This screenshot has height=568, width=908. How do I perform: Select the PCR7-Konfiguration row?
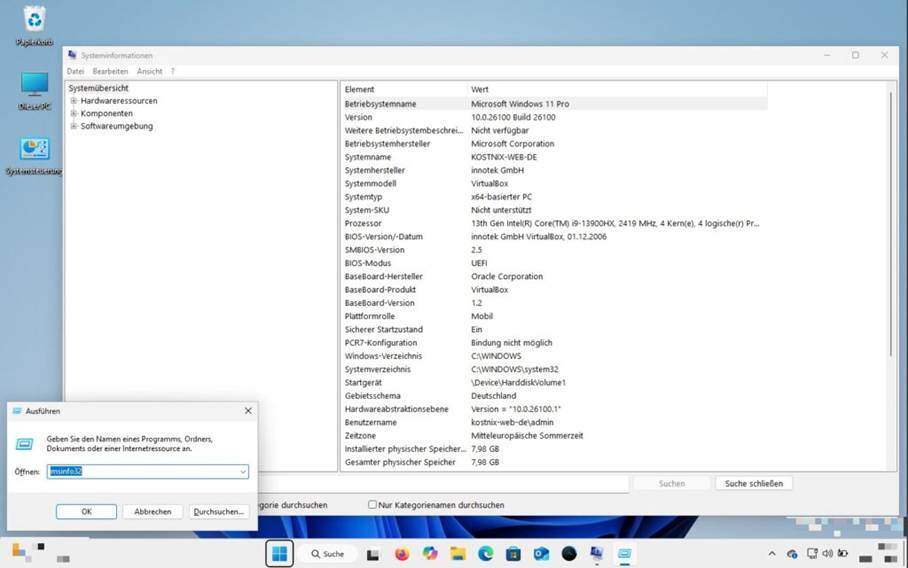coord(555,343)
